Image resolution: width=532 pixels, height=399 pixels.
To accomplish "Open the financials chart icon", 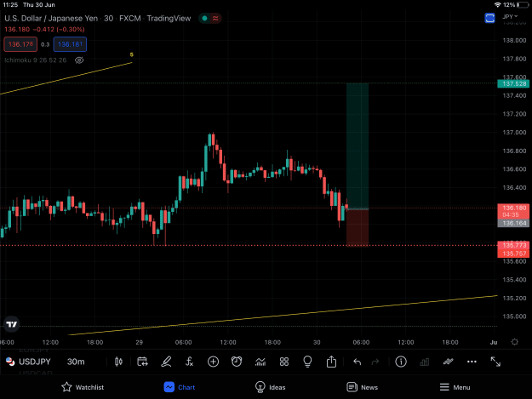I will point(260,362).
